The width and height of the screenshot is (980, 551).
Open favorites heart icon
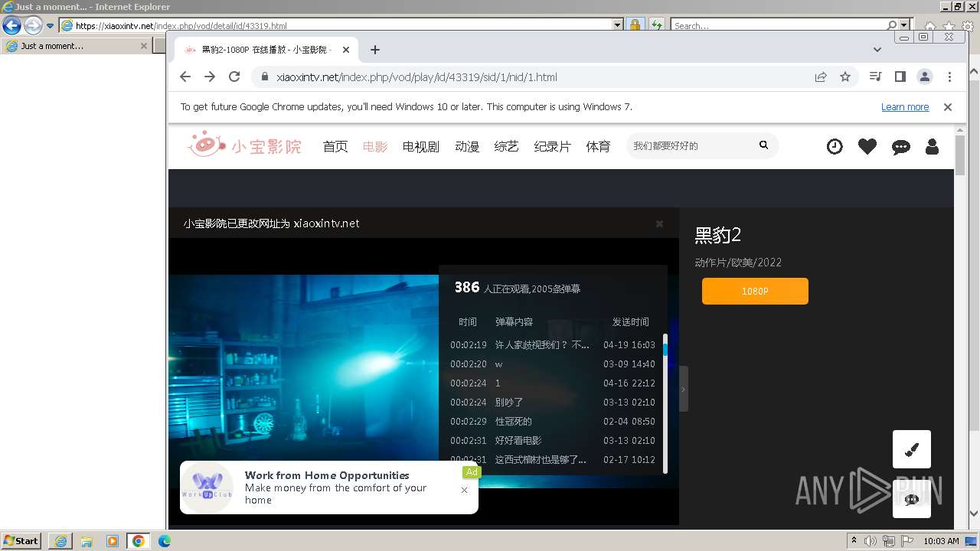867,146
